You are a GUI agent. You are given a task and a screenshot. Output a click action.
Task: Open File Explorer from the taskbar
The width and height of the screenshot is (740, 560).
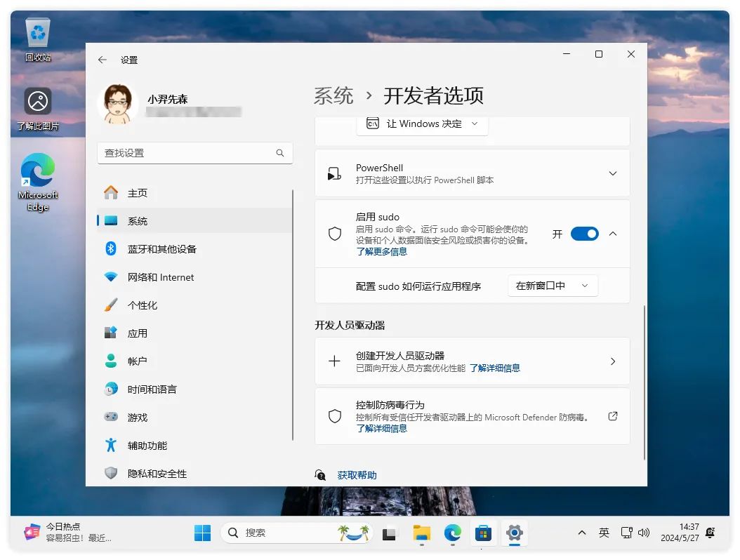tap(421, 533)
